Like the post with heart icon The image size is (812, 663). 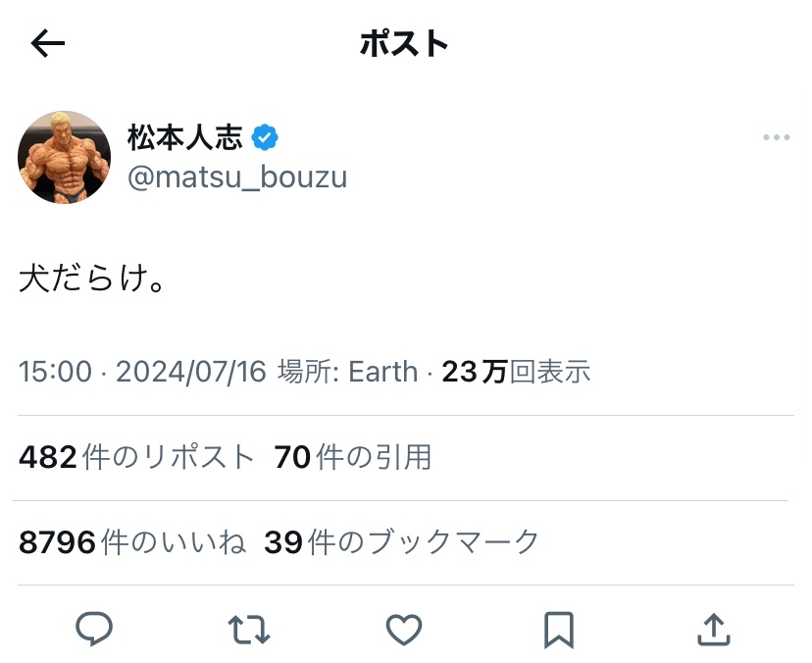coord(403,629)
